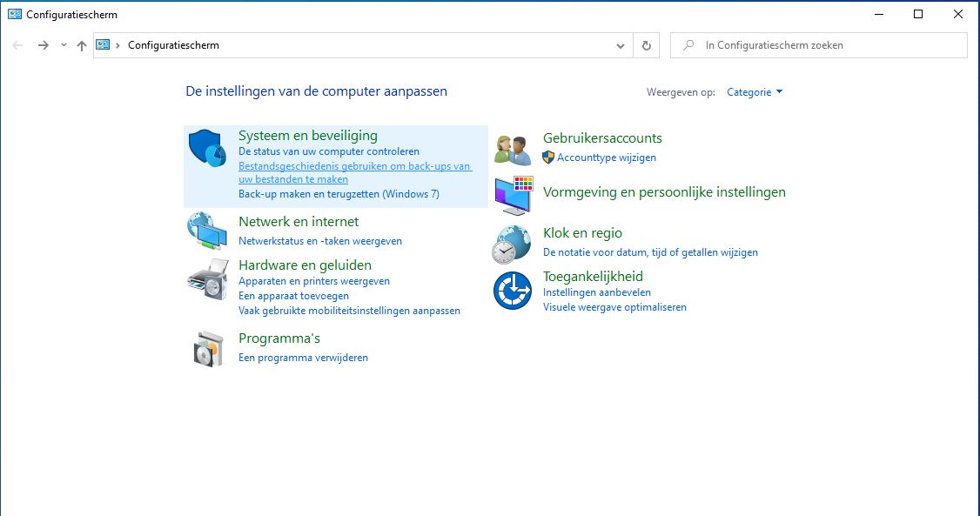This screenshot has height=516, width=980.
Task: Open Vormgeving en persoonlijke instellingen
Action: click(x=664, y=191)
